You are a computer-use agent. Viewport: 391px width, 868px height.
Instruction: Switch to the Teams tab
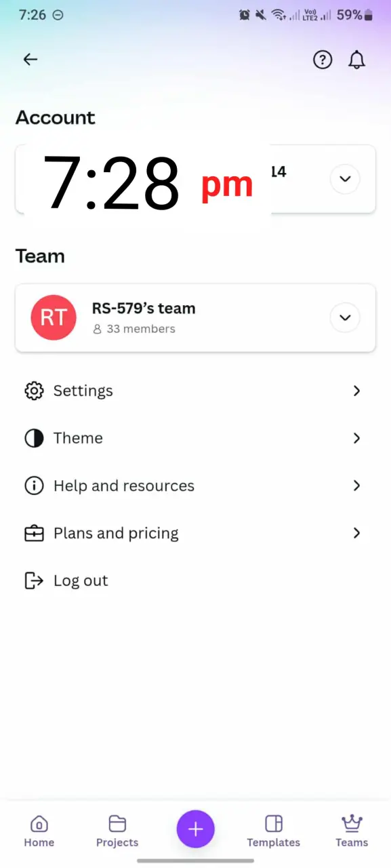(x=352, y=831)
